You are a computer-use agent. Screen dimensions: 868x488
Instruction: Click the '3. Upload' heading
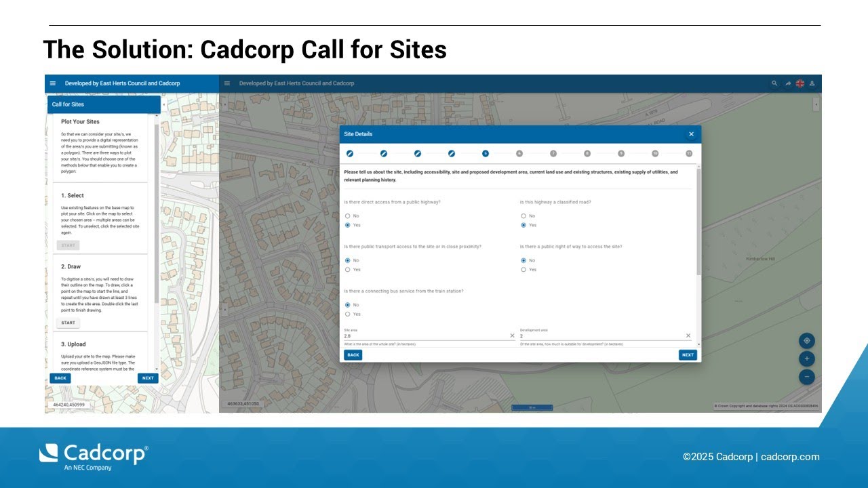tap(73, 344)
